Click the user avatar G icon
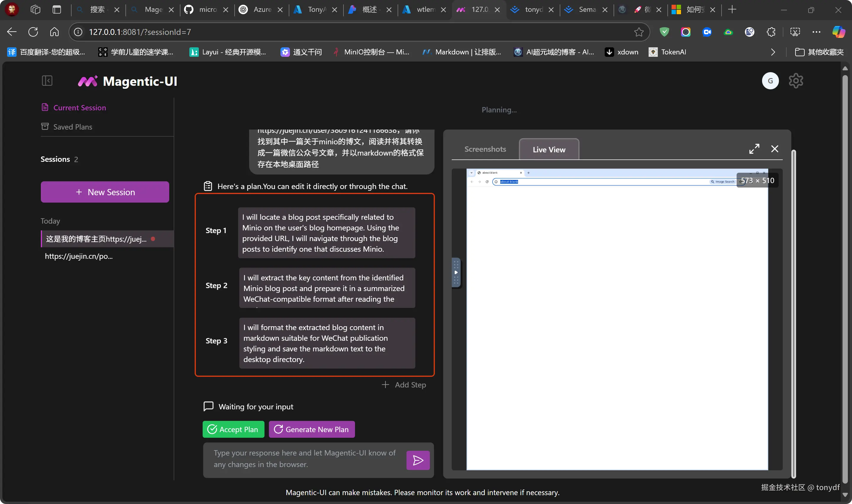This screenshot has width=852, height=504. (770, 81)
